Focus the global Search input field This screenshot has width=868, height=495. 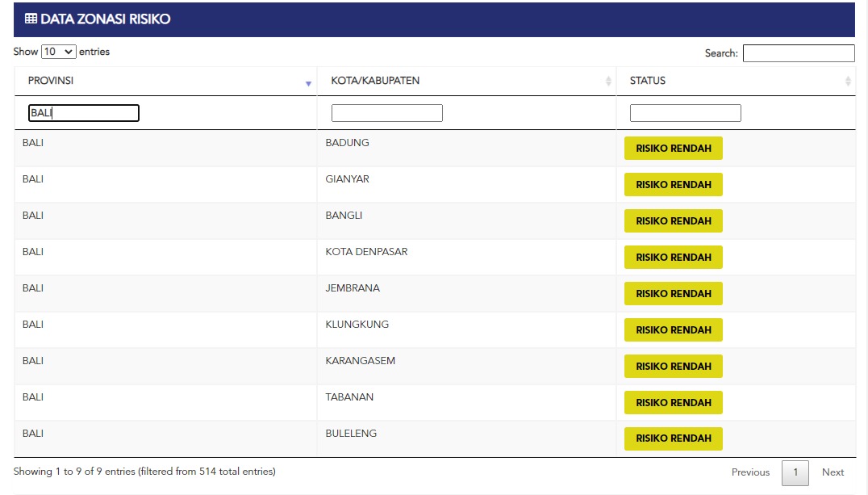coord(798,53)
